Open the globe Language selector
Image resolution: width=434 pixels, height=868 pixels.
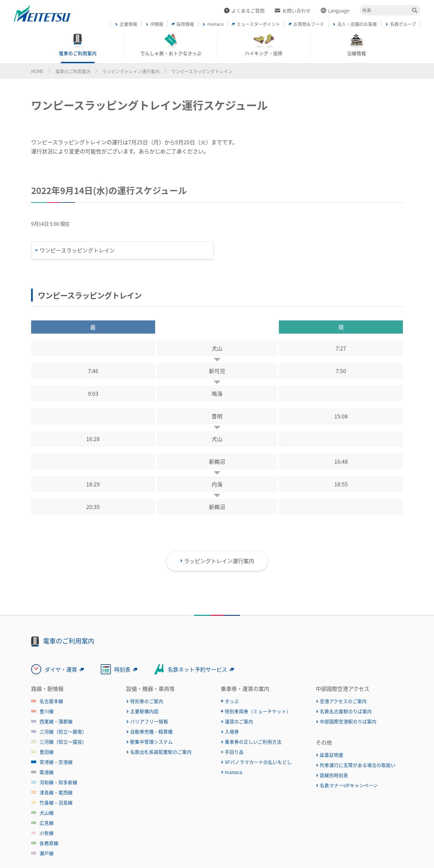335,11
